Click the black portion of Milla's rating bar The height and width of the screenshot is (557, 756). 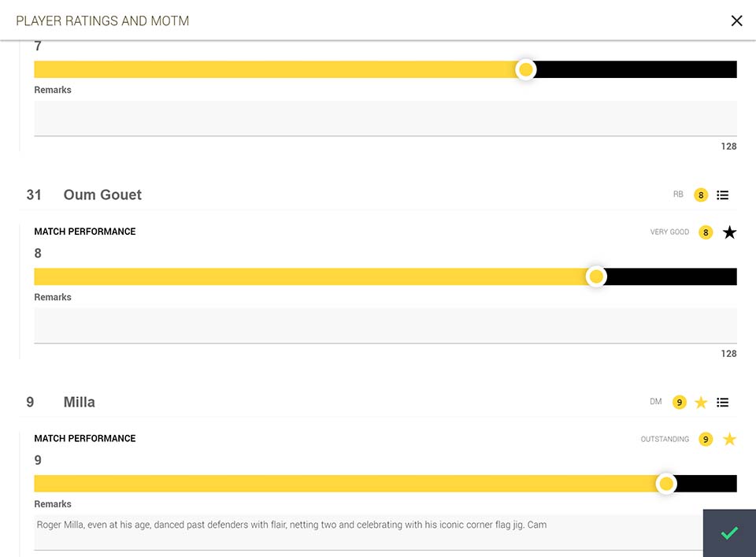pyautogui.click(x=707, y=484)
